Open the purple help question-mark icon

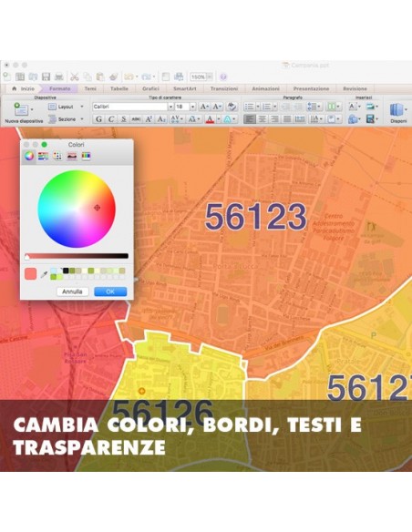point(223,77)
